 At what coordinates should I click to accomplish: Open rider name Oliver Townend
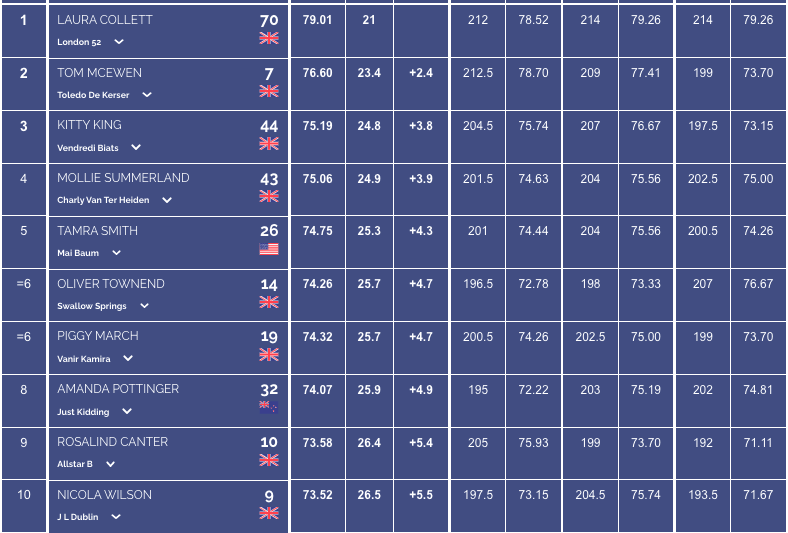click(x=111, y=284)
